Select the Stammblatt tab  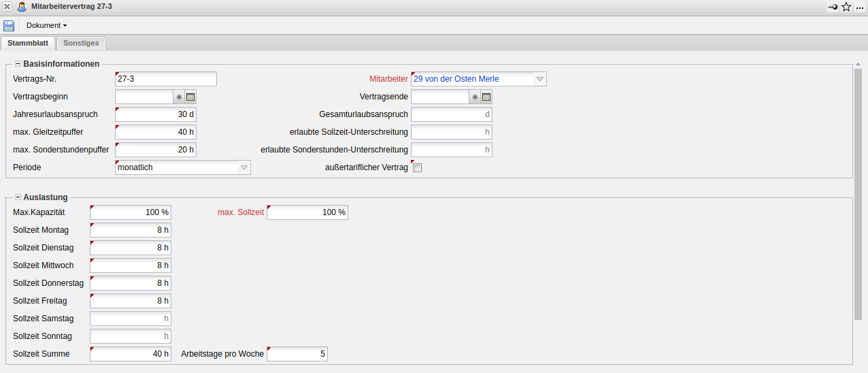pos(28,43)
